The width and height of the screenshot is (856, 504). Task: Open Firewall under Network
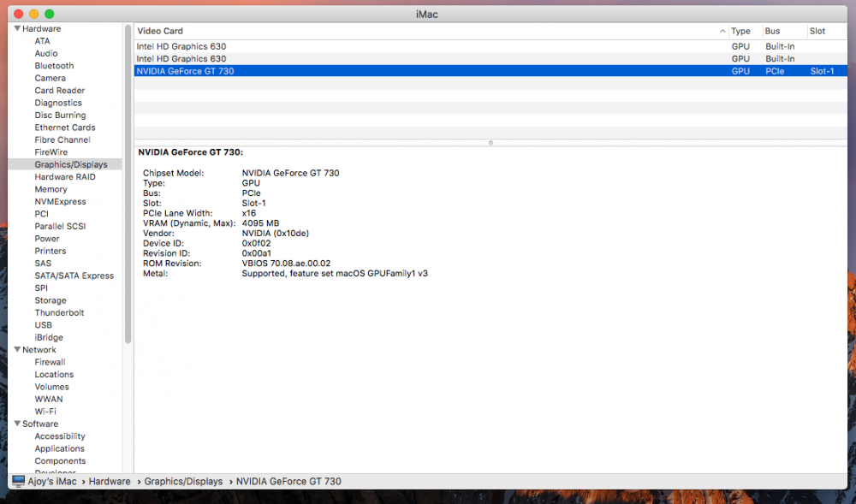50,362
